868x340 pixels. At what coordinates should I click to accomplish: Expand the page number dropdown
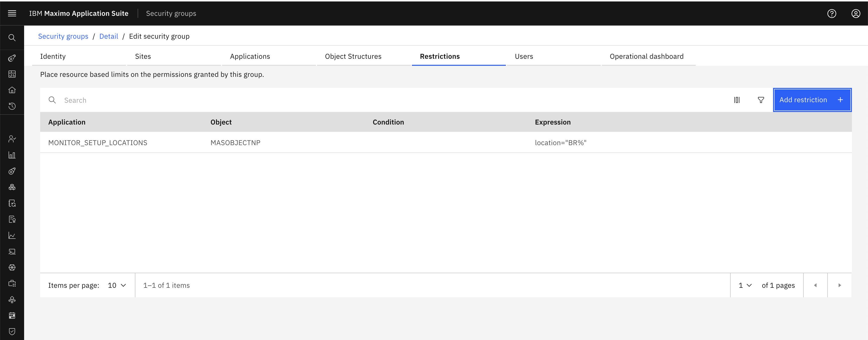point(745,285)
